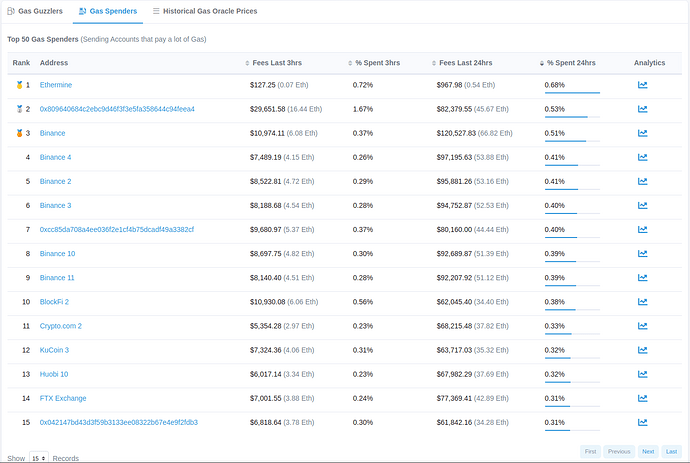Open analytics chart icon for KuCoin 3
This screenshot has height=463, width=690.
(642, 350)
